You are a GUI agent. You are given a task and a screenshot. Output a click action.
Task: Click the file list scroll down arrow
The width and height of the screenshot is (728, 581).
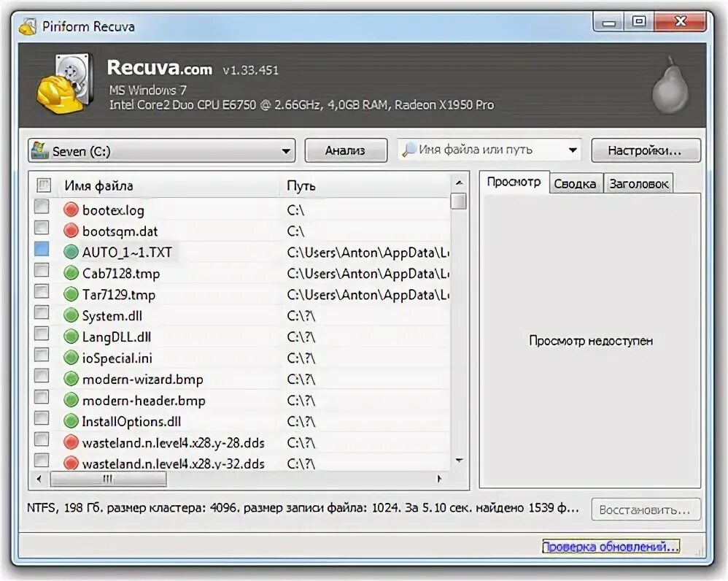459,461
